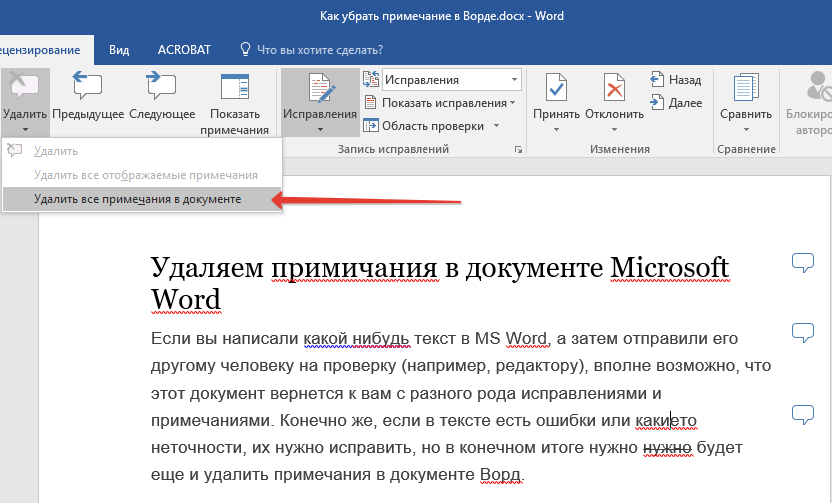Click the Show comments icon (Показать примечания)
The height and width of the screenshot is (503, 832).
(x=234, y=88)
